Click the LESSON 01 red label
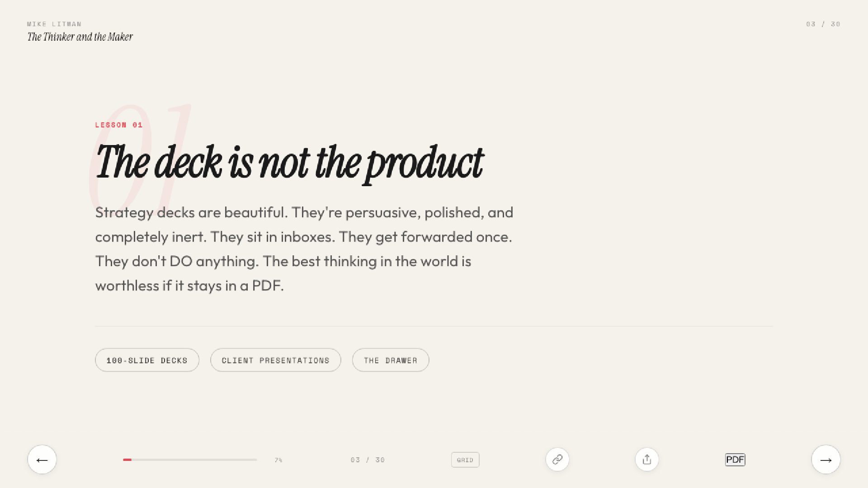The image size is (868, 488). click(x=119, y=125)
